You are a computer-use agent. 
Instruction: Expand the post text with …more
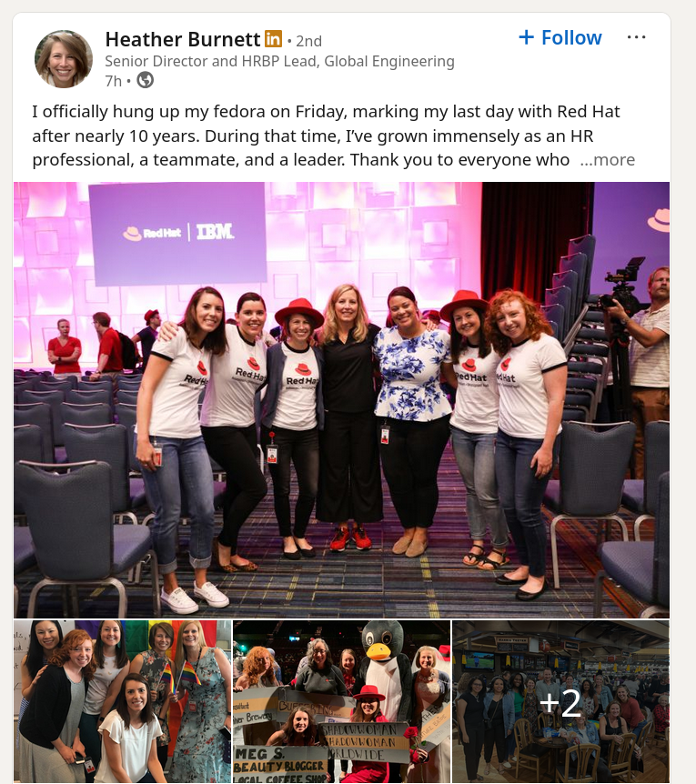(x=608, y=160)
